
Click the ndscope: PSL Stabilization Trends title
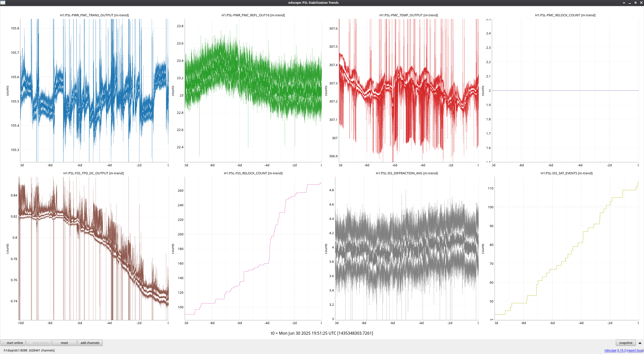[x=313, y=3]
